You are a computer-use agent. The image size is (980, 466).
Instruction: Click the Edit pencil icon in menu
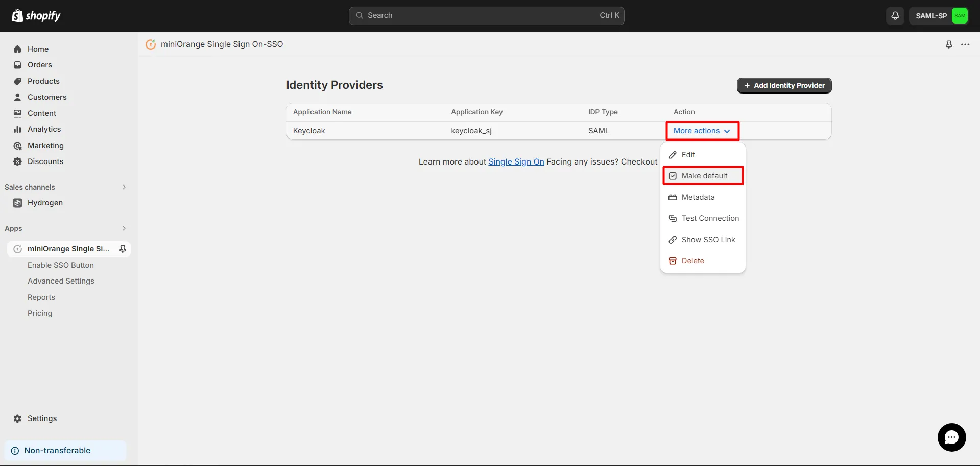(673, 155)
